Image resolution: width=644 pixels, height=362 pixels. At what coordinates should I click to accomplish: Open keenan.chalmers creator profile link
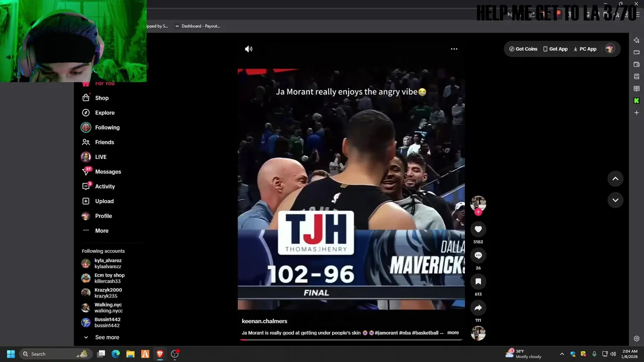[x=265, y=321]
